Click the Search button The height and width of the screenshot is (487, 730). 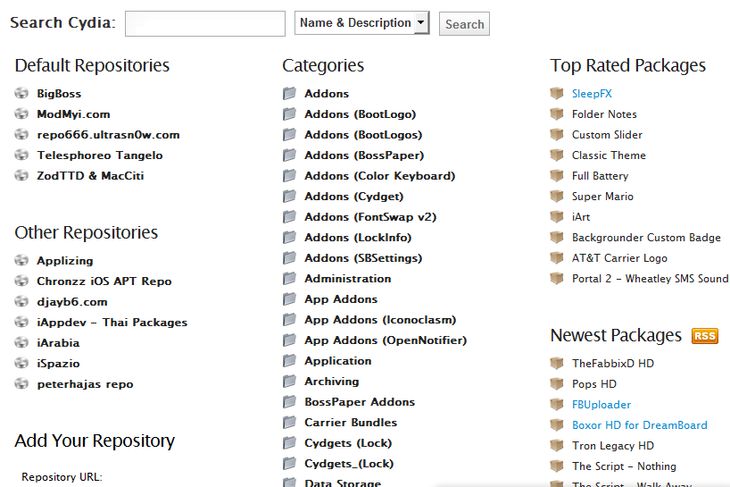pos(464,24)
